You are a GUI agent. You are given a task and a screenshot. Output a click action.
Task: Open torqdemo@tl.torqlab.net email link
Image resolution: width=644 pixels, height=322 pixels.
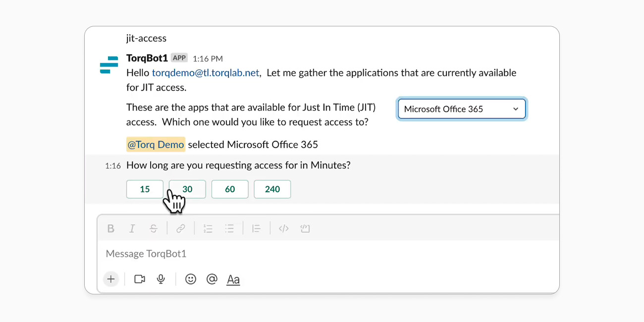[x=206, y=73]
